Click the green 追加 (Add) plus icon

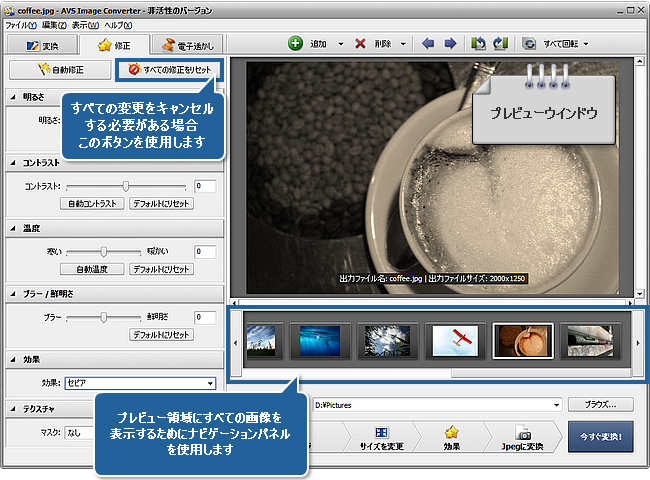(x=295, y=44)
